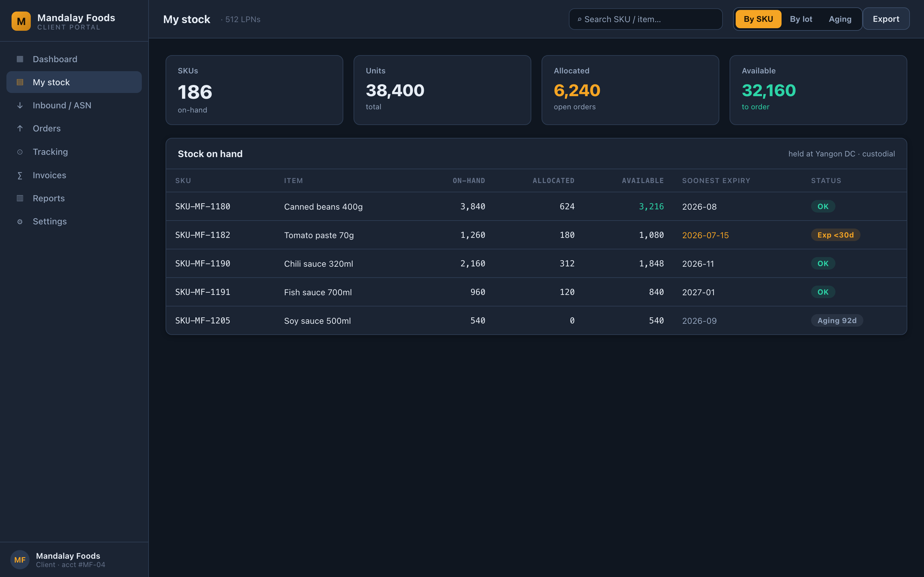Click the Dashboard grid icon in sidebar

point(20,59)
